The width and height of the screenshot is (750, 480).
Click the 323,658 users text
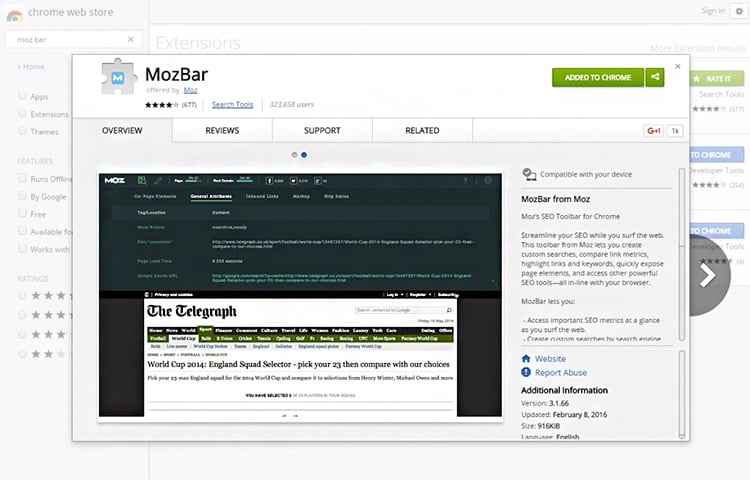(291, 104)
